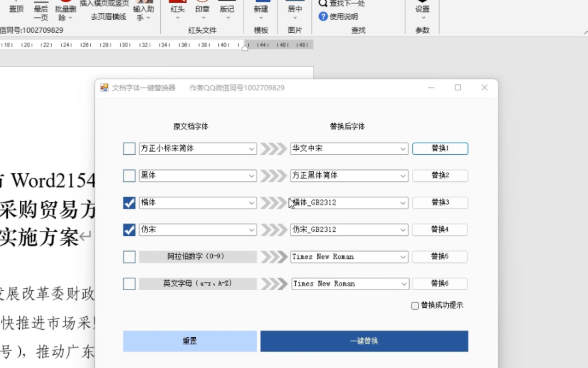Click the 重置 reset button
Image resolution: width=588 pixels, height=368 pixels.
[190, 341]
